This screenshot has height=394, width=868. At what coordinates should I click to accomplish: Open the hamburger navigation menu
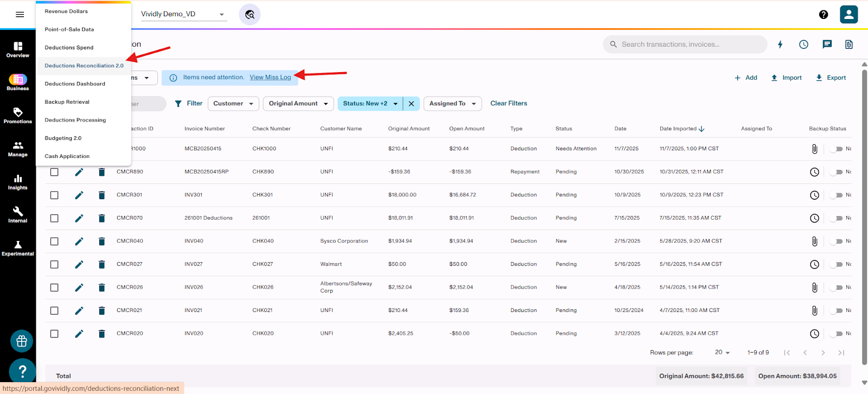(20, 15)
